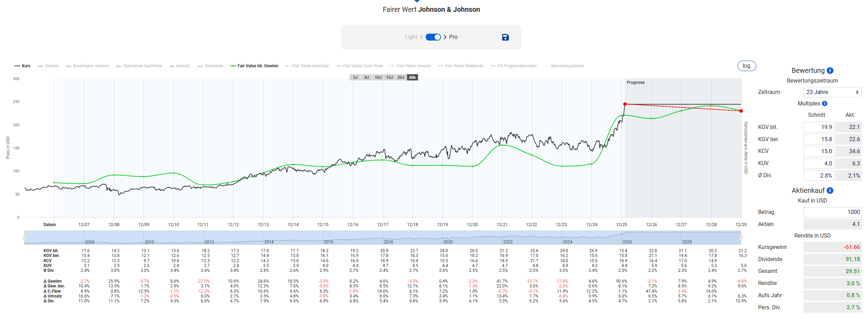Click the left chevron beside Light
Viewport: 868px width, 319px height.
[422, 37]
